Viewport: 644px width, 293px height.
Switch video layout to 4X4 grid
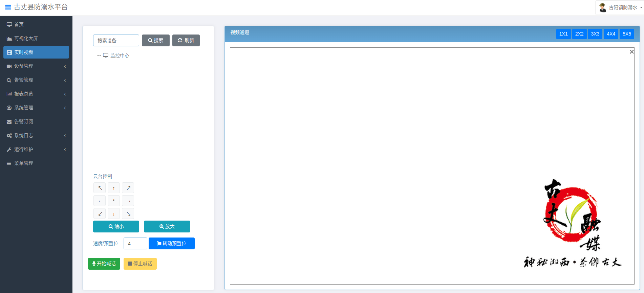click(611, 34)
